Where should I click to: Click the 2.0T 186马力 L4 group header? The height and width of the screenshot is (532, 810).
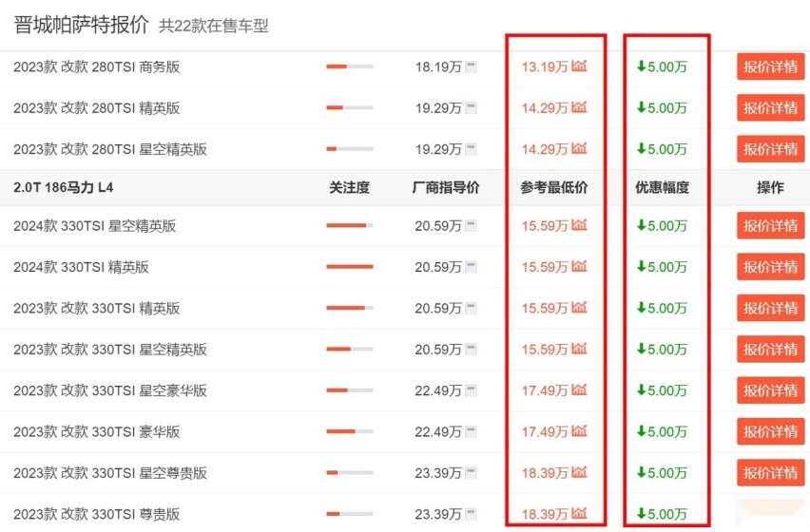point(64,187)
